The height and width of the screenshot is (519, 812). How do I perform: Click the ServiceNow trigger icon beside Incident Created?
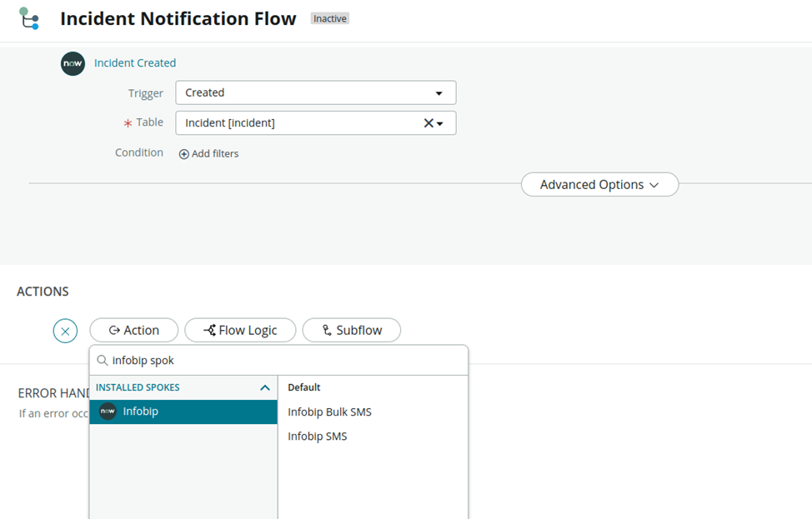[73, 63]
